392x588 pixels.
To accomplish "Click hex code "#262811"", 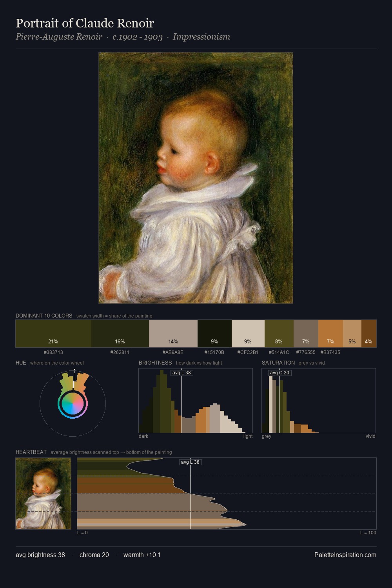I will pos(120,352).
